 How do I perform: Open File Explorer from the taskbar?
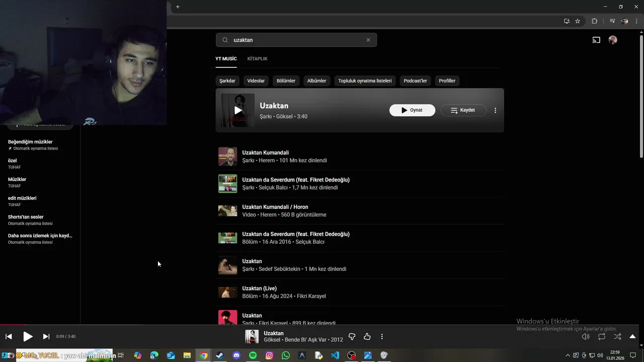tap(187, 355)
